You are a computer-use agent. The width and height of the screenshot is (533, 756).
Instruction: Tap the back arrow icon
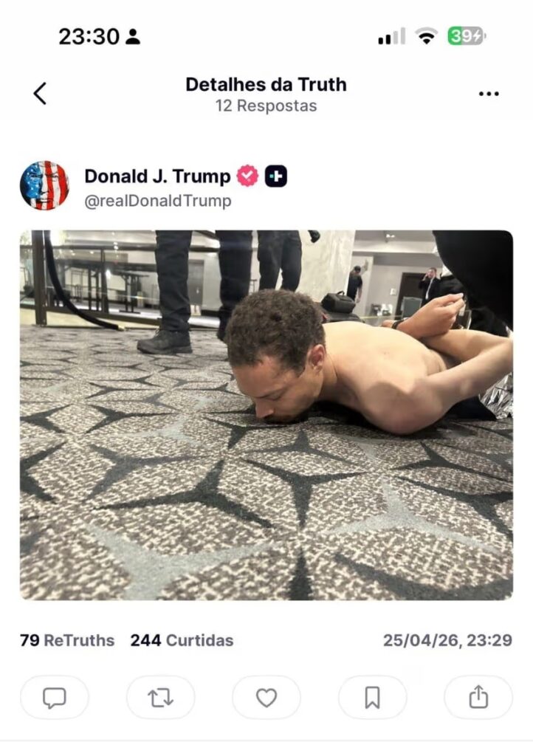click(x=40, y=94)
